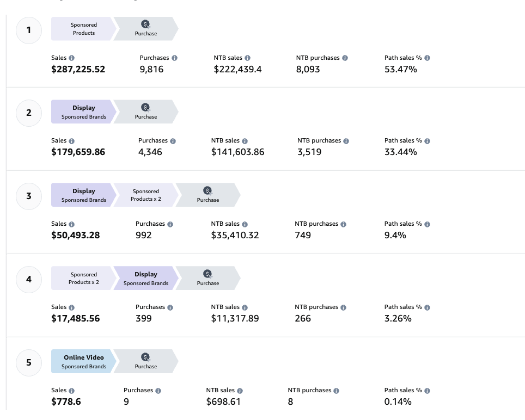Select Display Sponsored Brands step in path 2
The height and width of the screenshot is (420, 525).
pos(83,112)
